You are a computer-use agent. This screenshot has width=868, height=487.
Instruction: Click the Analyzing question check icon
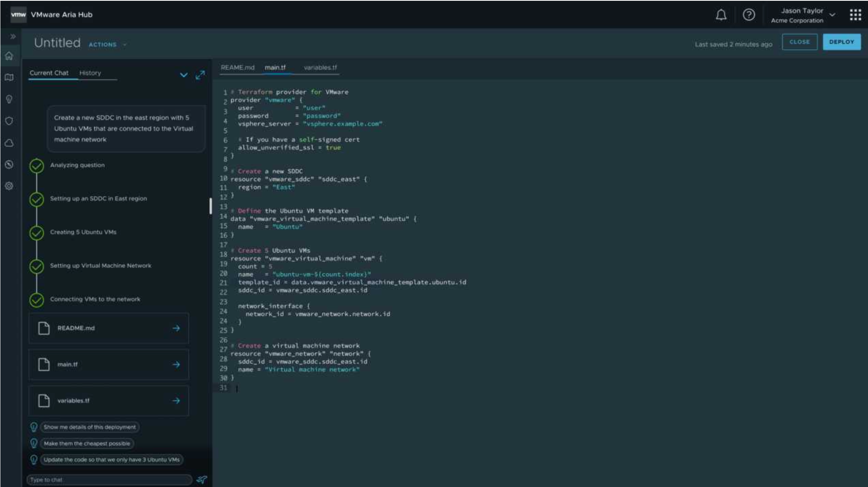pos(37,166)
